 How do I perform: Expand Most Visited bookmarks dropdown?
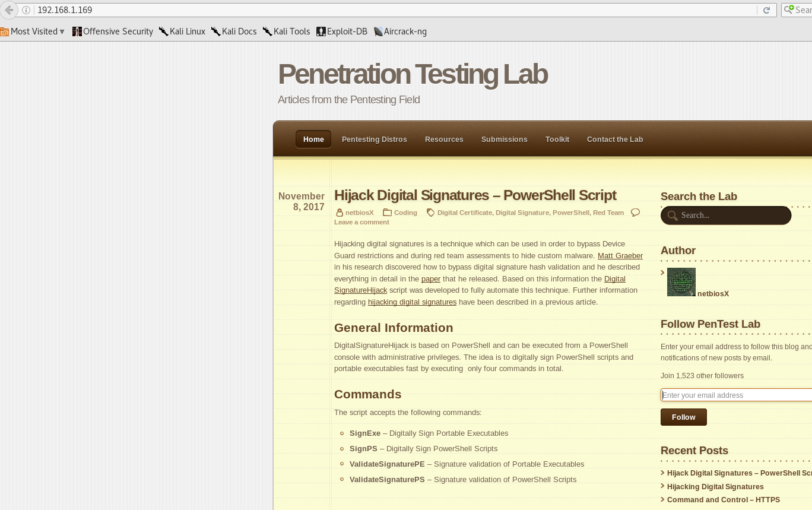(x=33, y=31)
